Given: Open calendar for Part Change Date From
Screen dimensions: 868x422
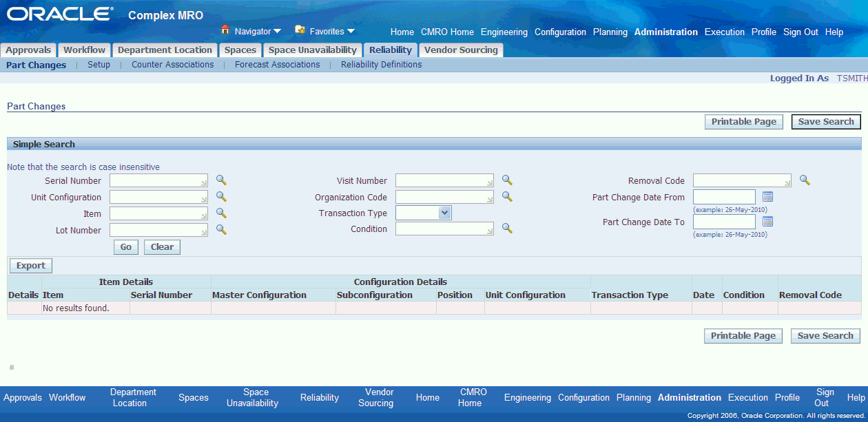Looking at the screenshot, I should [768, 197].
